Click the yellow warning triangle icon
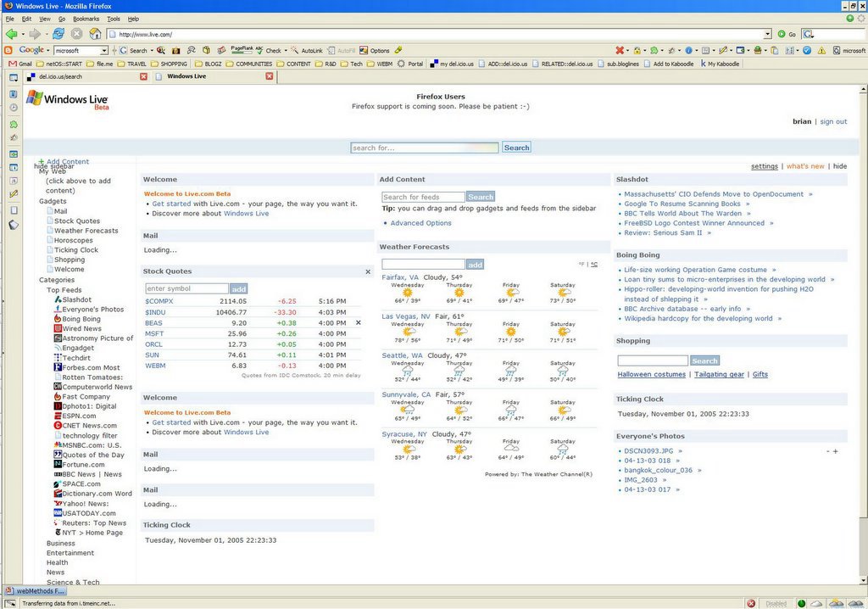Screen dimensions: 868x609 pos(821,50)
